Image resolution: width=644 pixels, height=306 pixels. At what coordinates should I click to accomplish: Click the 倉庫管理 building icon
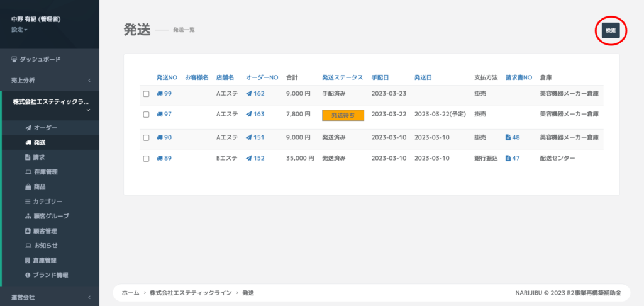pyautogui.click(x=28, y=260)
